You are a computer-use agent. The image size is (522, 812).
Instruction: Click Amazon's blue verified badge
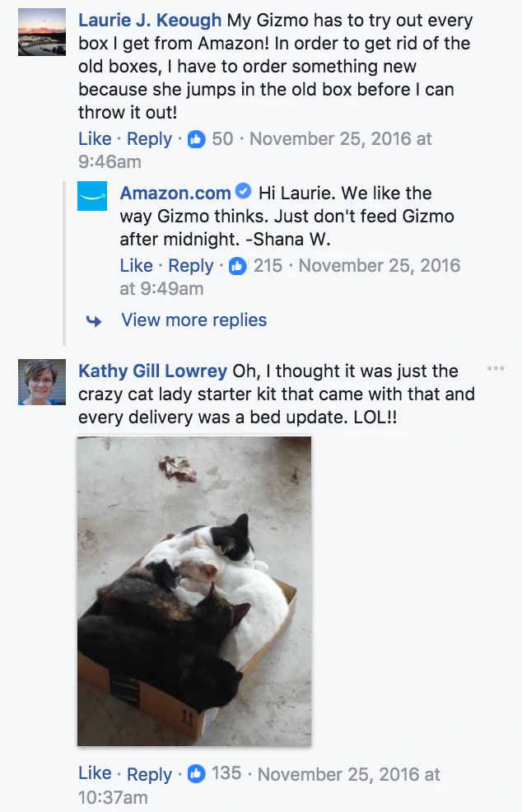tap(243, 193)
